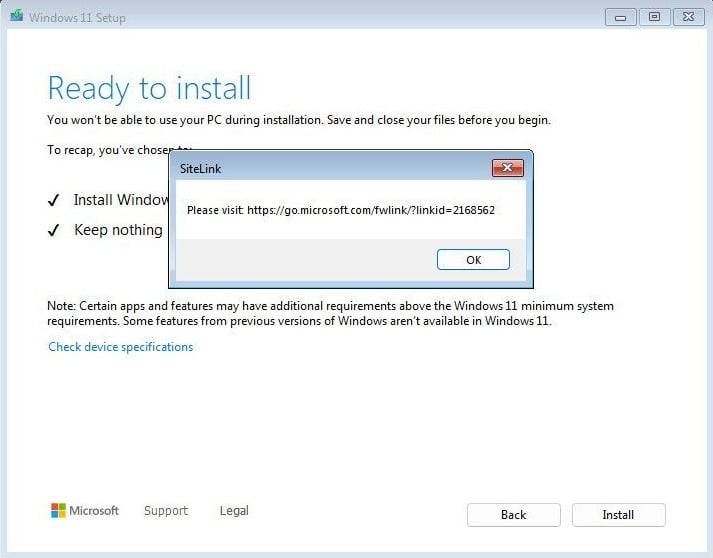Open the Legal link
713x558 pixels.
point(234,511)
